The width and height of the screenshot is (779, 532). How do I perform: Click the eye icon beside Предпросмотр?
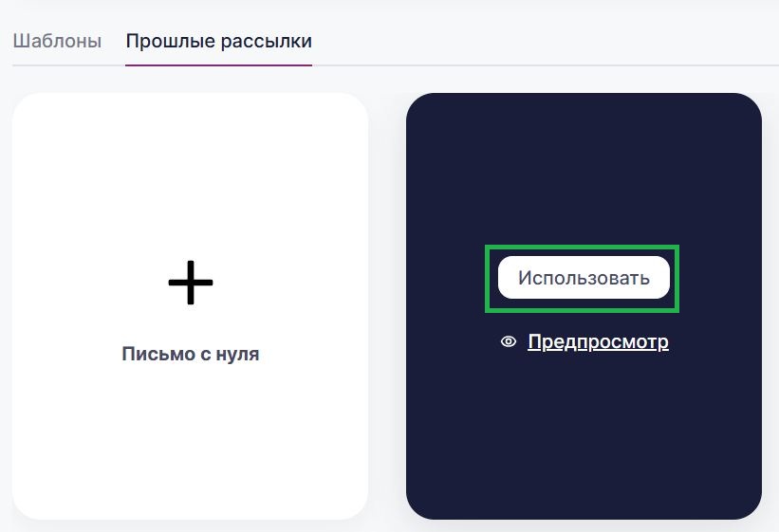click(509, 342)
